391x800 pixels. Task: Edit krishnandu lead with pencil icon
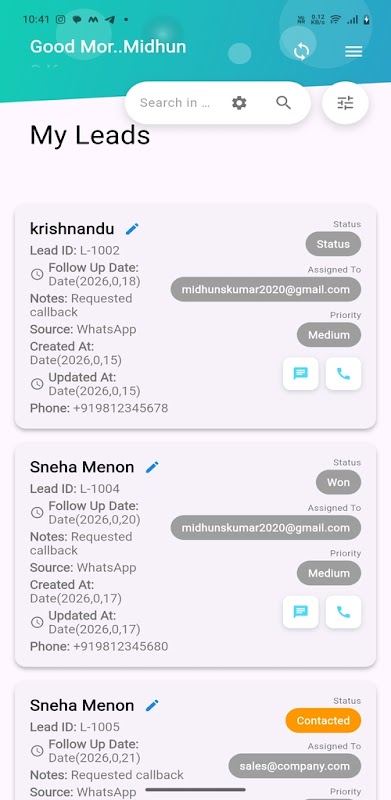pos(132,229)
